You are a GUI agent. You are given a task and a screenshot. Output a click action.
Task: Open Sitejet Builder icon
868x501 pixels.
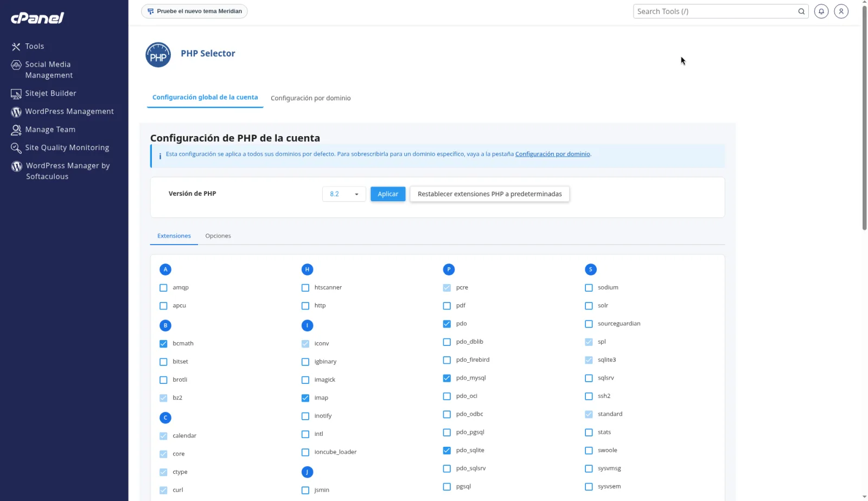pos(16,94)
